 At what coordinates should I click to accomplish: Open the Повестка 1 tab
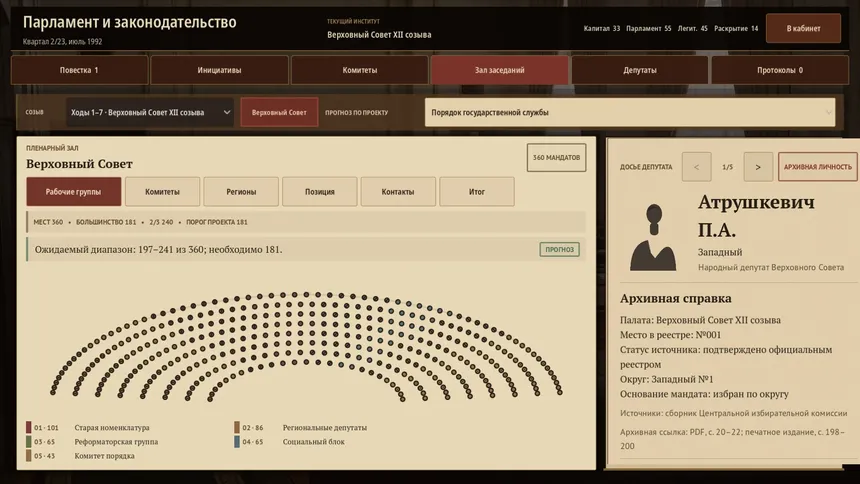79,70
